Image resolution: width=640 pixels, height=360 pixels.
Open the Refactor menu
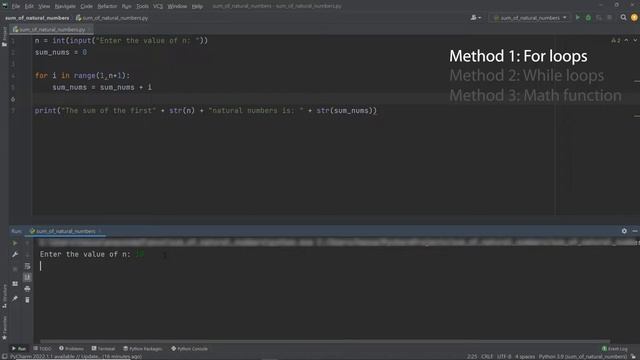click(107, 6)
